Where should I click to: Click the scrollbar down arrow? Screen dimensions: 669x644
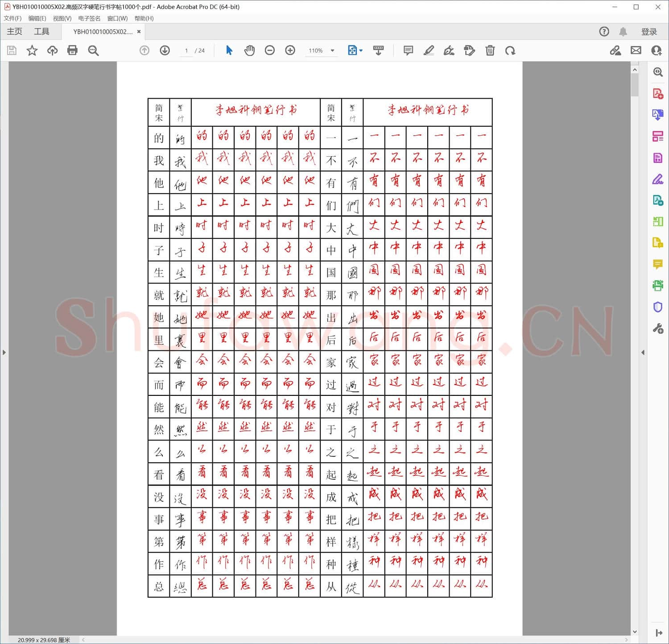pos(635,632)
